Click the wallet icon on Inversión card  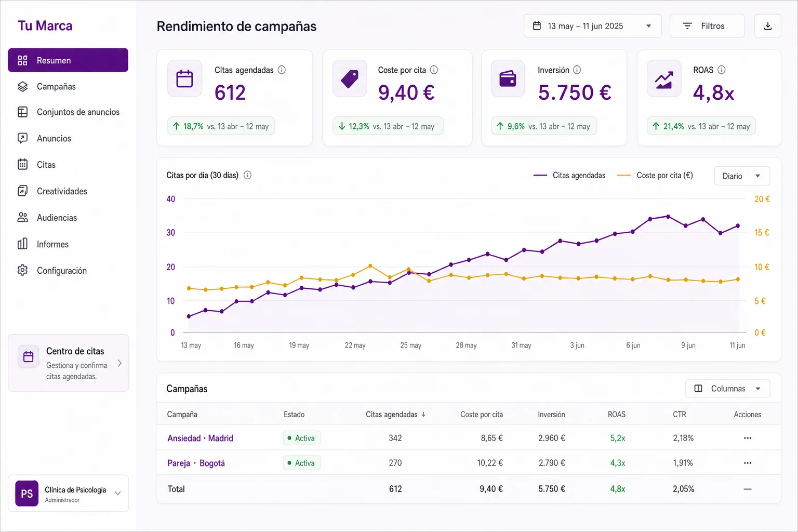pos(508,78)
